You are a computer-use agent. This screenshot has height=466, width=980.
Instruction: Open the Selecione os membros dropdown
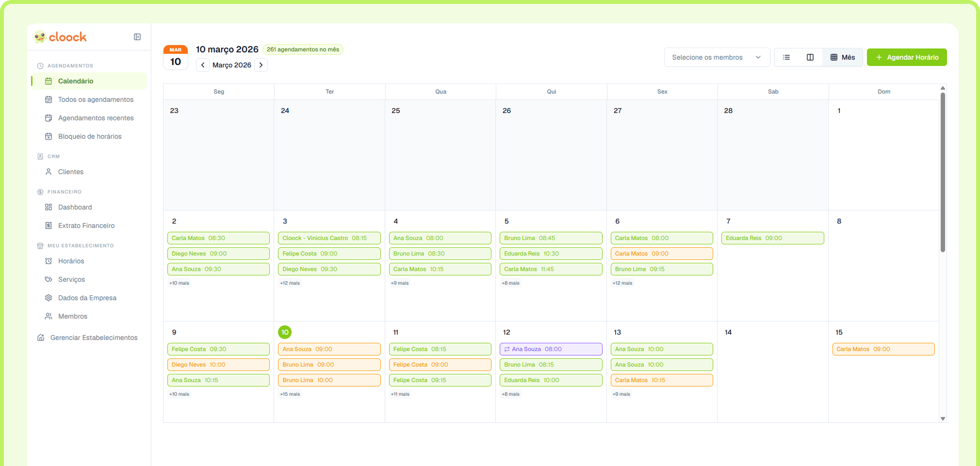click(x=717, y=57)
